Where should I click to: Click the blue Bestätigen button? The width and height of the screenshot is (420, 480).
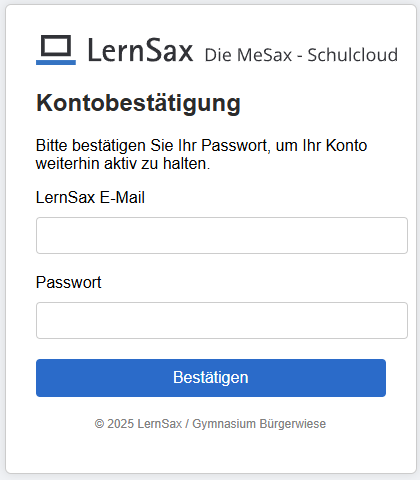(x=211, y=378)
